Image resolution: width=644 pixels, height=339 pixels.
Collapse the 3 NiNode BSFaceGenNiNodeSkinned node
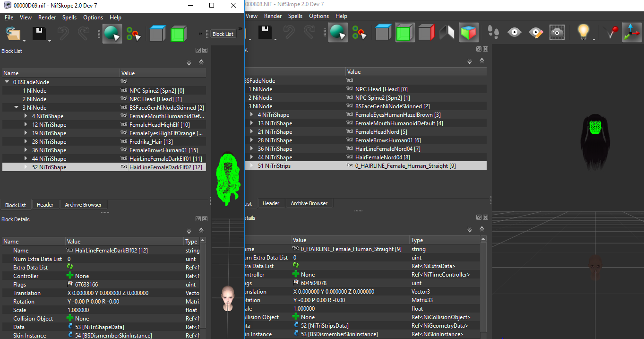click(x=17, y=107)
